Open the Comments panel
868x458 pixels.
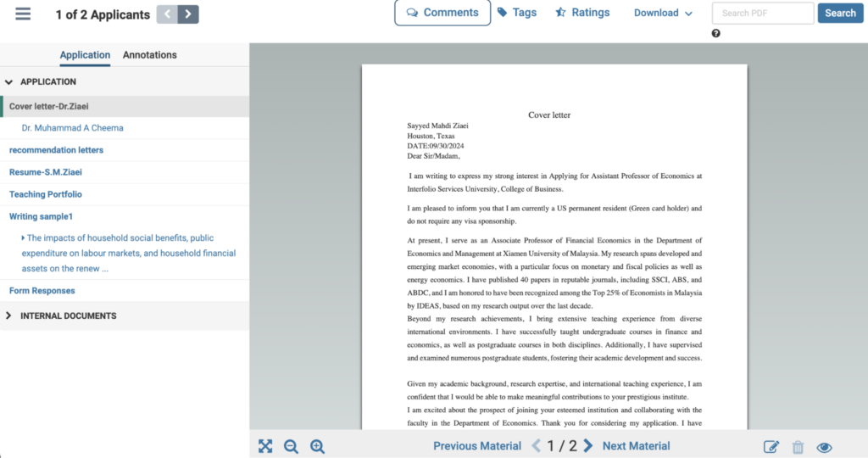442,12
